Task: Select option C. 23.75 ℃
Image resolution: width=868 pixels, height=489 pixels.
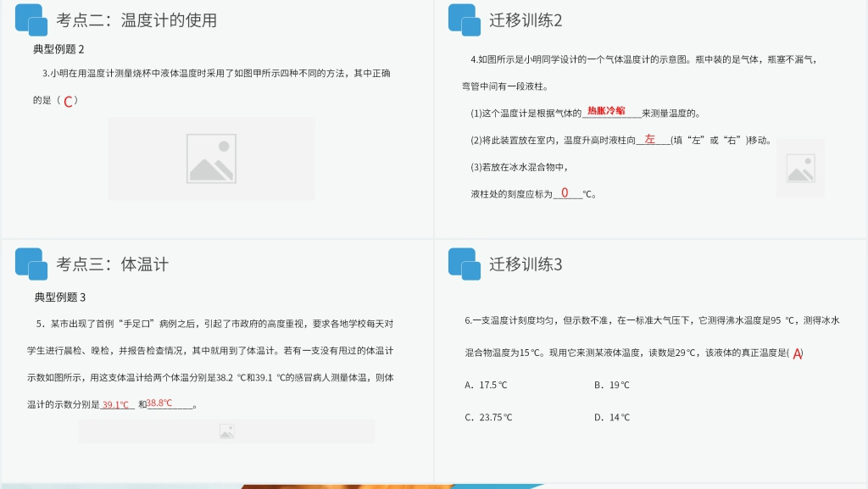Action: (488, 417)
